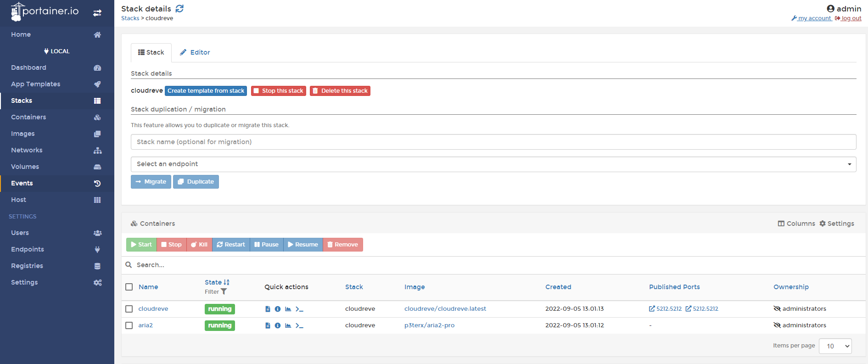The image size is (868, 364).
Task: Click the refresh icon beside Stack details
Action: point(179,9)
